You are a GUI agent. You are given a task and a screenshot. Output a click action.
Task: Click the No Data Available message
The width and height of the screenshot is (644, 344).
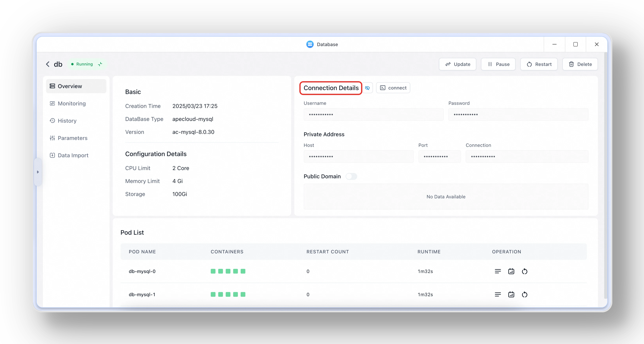point(446,197)
